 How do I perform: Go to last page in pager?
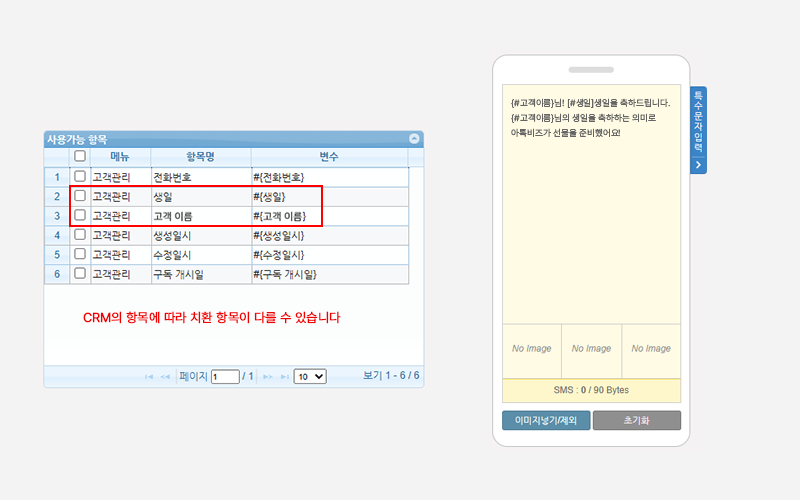284,377
